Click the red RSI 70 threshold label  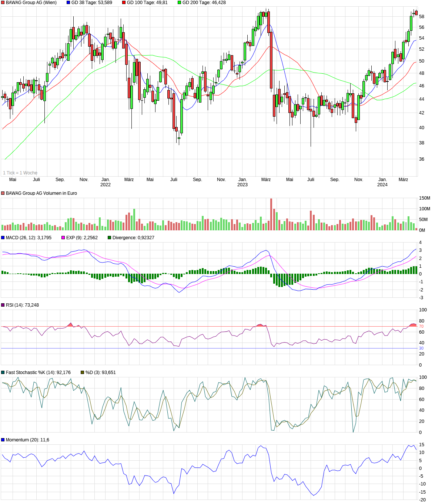421,327
